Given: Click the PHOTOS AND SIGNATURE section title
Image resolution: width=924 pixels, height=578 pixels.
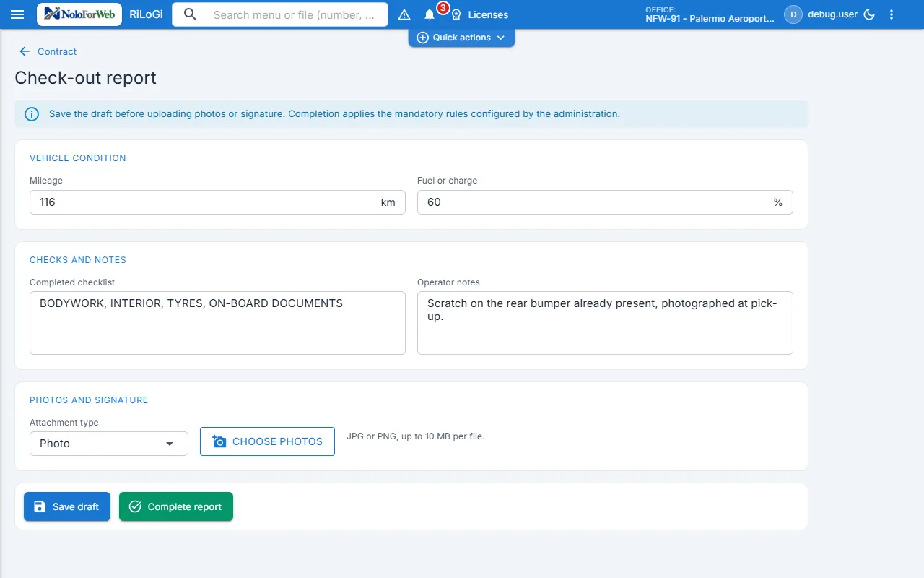Looking at the screenshot, I should click(x=89, y=400).
